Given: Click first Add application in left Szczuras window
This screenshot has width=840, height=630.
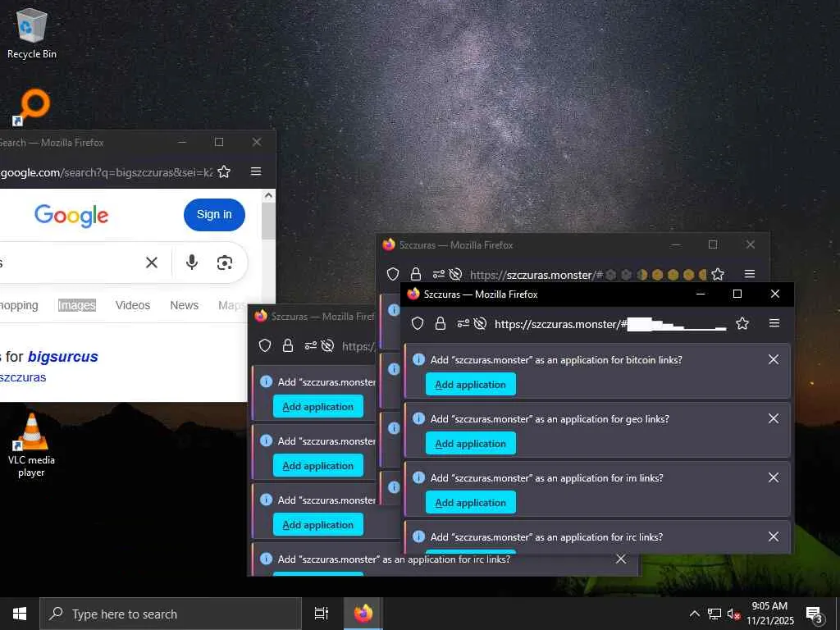Looking at the screenshot, I should [x=318, y=407].
